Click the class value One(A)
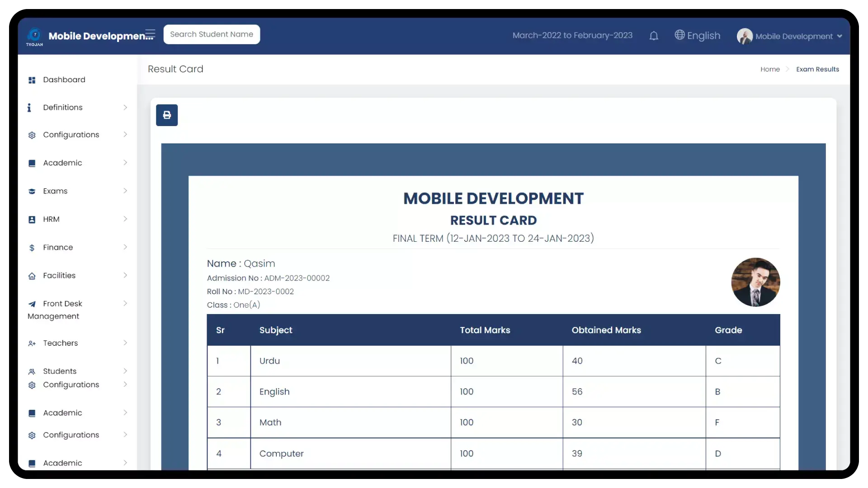Viewport: 868px width, 488px height. [x=246, y=305]
